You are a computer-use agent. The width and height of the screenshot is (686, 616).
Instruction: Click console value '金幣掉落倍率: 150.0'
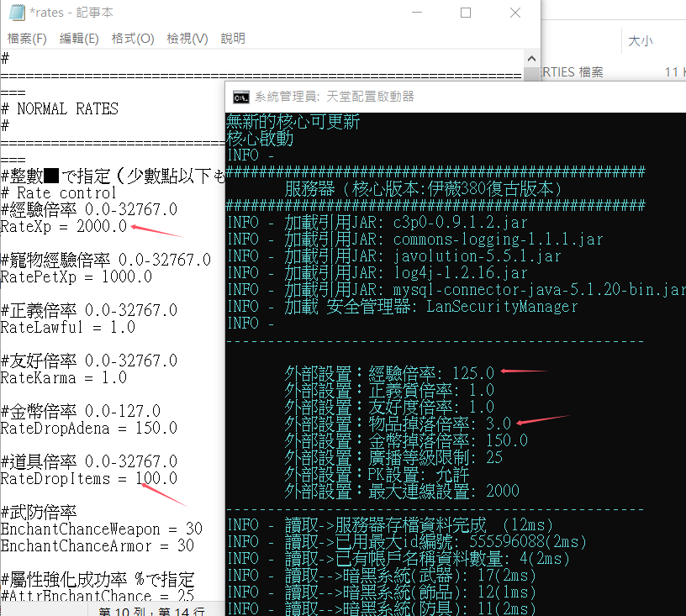[448, 440]
